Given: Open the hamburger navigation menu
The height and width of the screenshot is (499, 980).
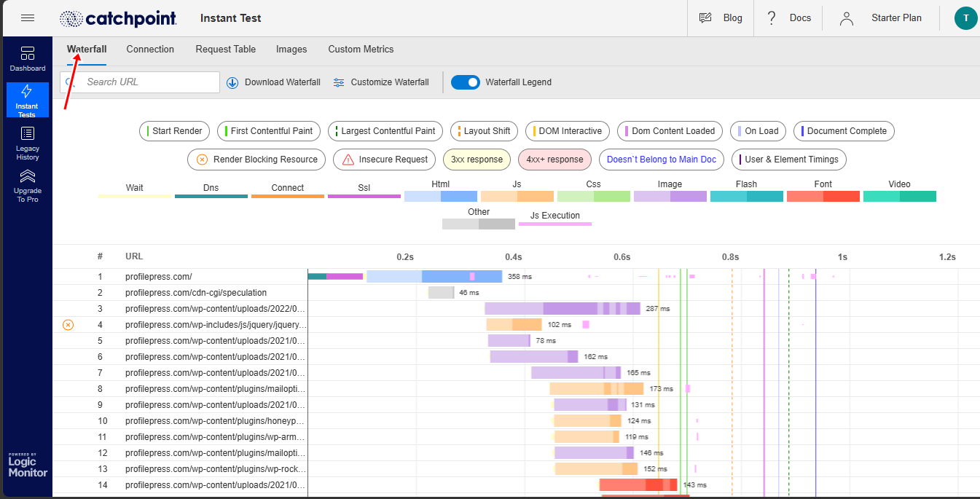Looking at the screenshot, I should [x=28, y=17].
